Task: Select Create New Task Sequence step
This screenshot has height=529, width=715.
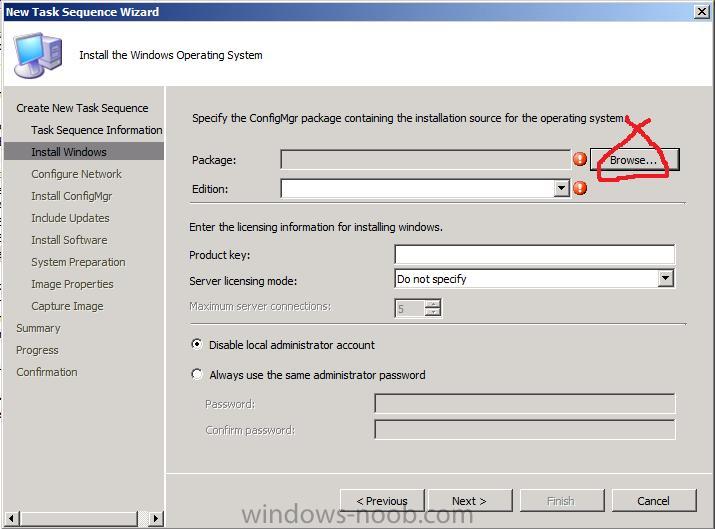Action: 82,108
